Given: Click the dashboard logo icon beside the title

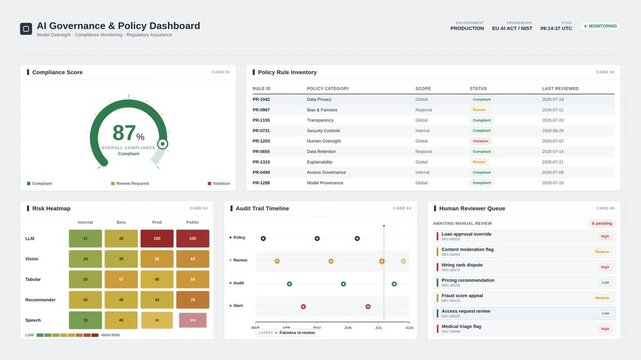Looking at the screenshot, I should [x=26, y=29].
